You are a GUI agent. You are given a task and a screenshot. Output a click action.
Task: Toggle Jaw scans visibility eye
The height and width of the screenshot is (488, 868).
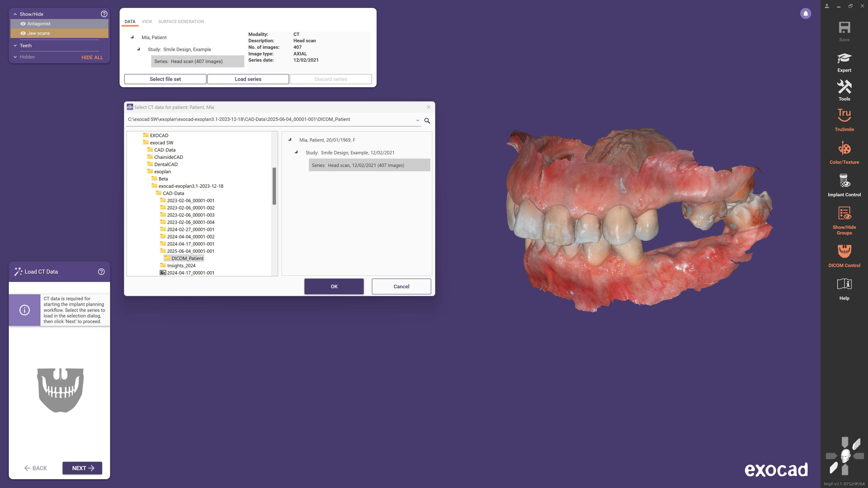click(23, 33)
